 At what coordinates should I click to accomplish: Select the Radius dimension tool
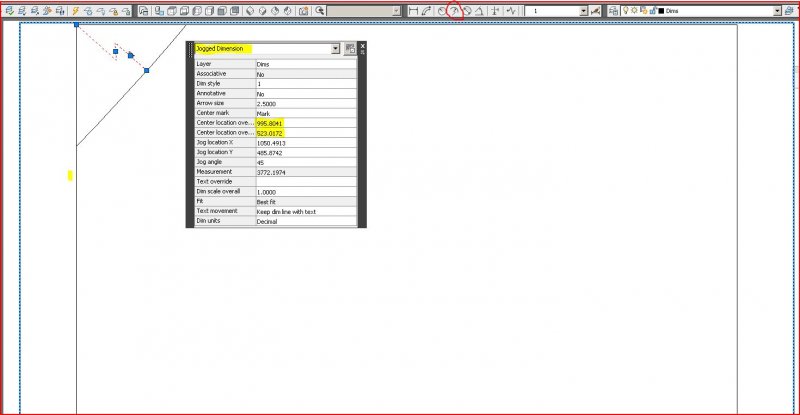(x=442, y=11)
